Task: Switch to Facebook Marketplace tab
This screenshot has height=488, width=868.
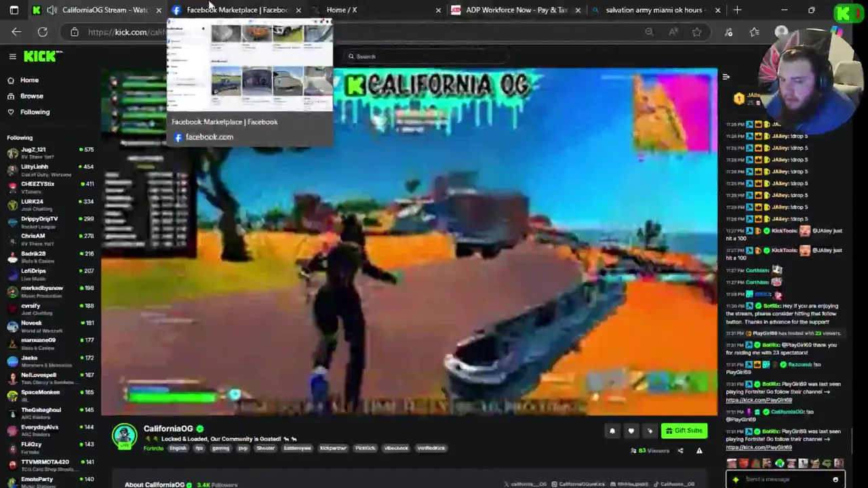Action: (237, 10)
